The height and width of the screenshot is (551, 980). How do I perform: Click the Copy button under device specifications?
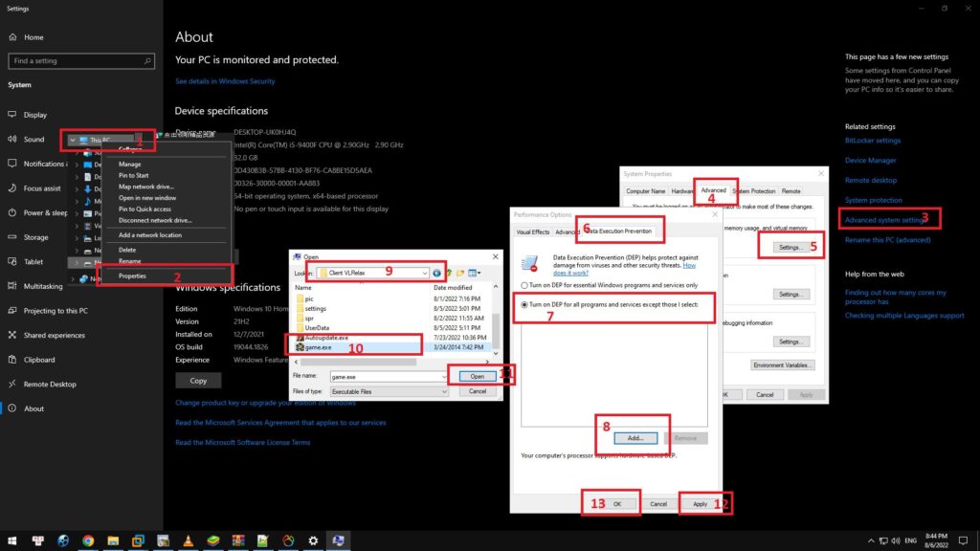point(198,381)
